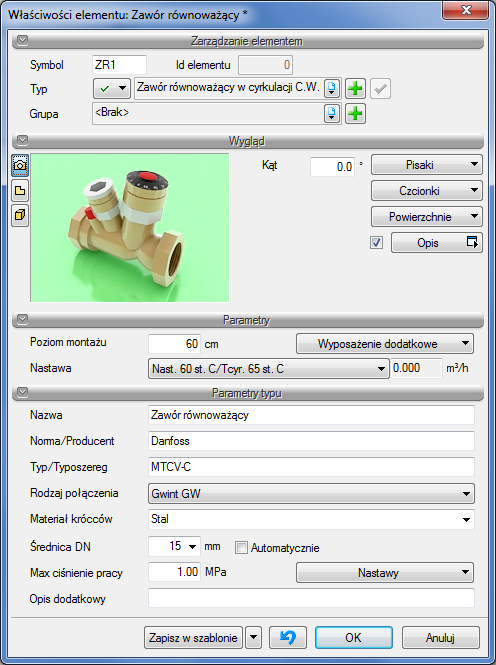Add a new type with green plus

[x=355, y=89]
